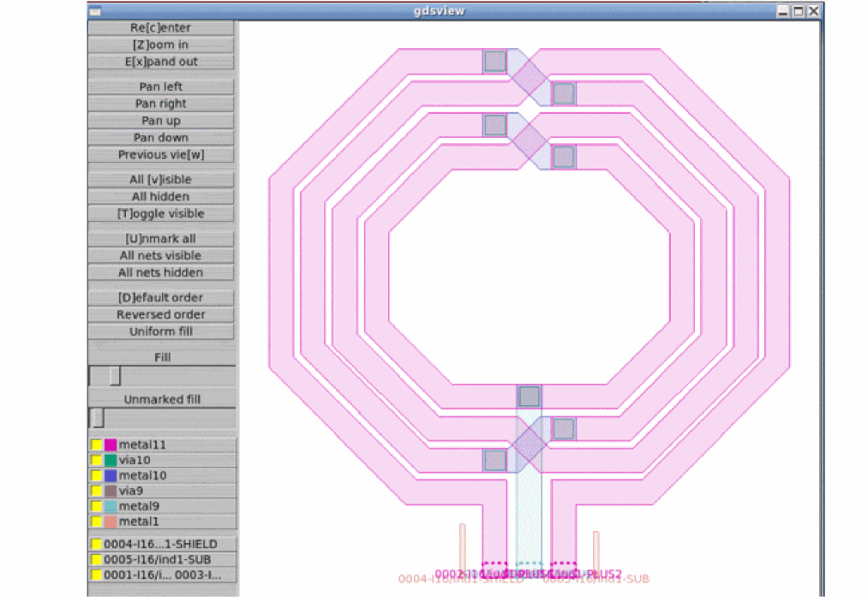
Task: Click the cyan metal9 layer color square
Action: click(x=111, y=506)
